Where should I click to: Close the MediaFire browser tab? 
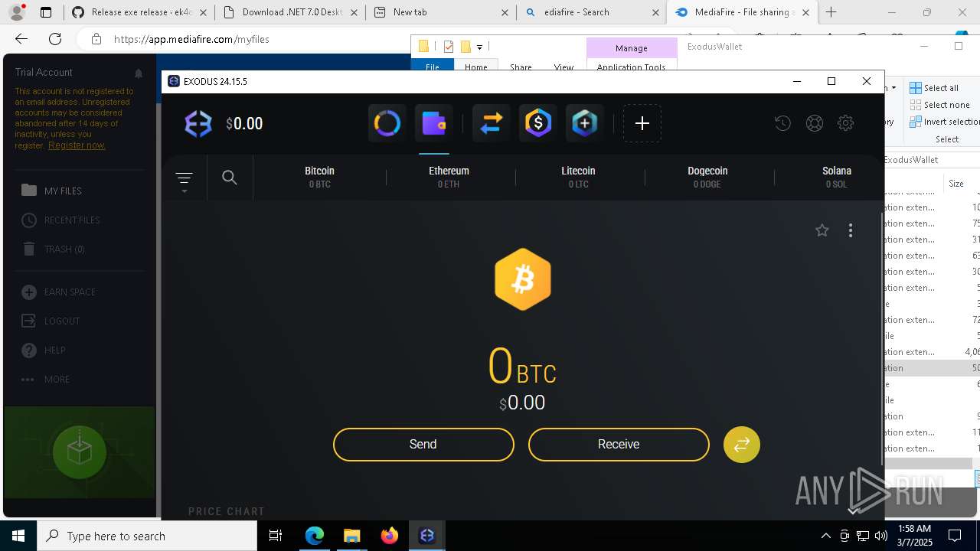click(805, 12)
